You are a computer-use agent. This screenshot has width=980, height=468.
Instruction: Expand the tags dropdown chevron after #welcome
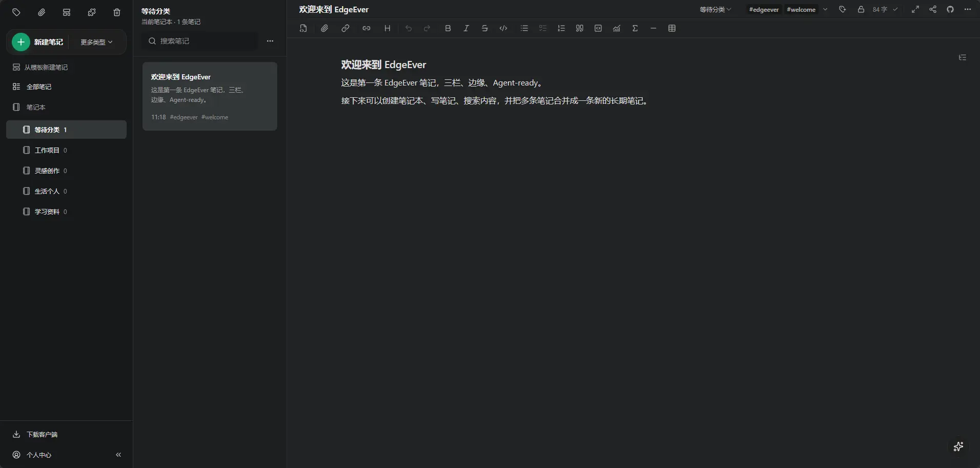pyautogui.click(x=825, y=9)
